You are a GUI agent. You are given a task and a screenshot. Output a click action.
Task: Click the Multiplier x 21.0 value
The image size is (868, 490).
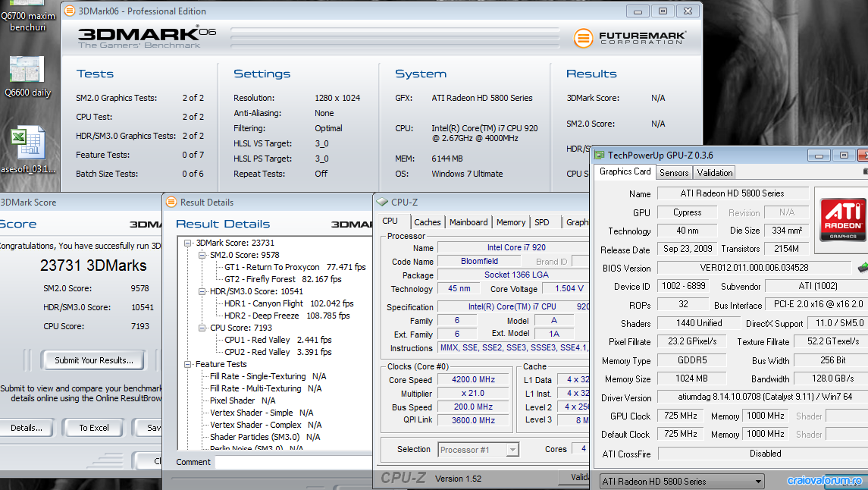click(473, 394)
